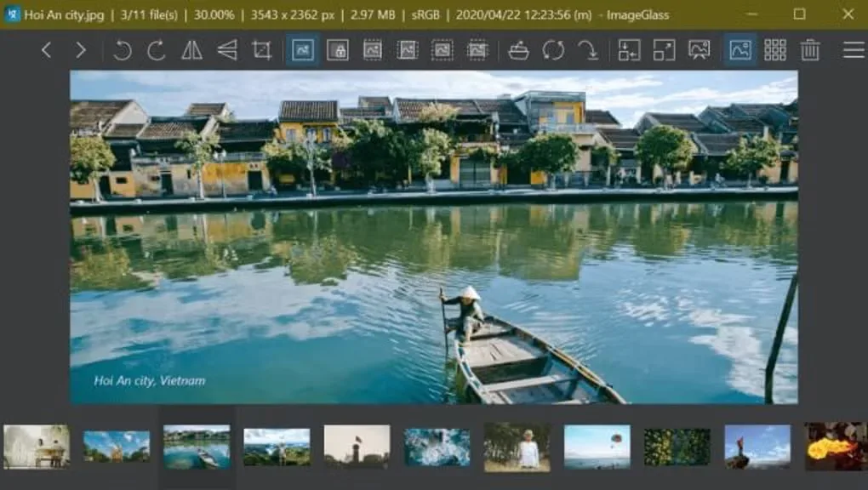Select the aerial ocean waves thumbnail
This screenshot has width=868, height=490.
(x=437, y=447)
